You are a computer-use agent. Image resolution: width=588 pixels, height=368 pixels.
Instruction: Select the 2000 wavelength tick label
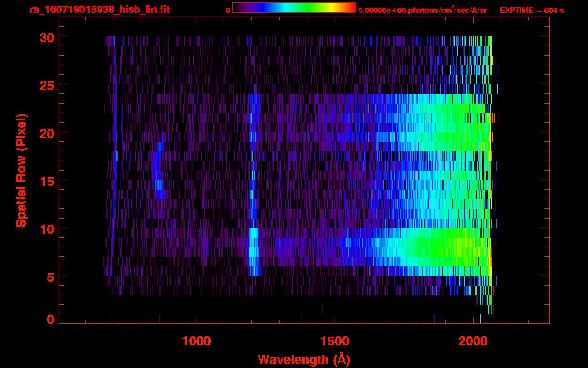pos(474,341)
